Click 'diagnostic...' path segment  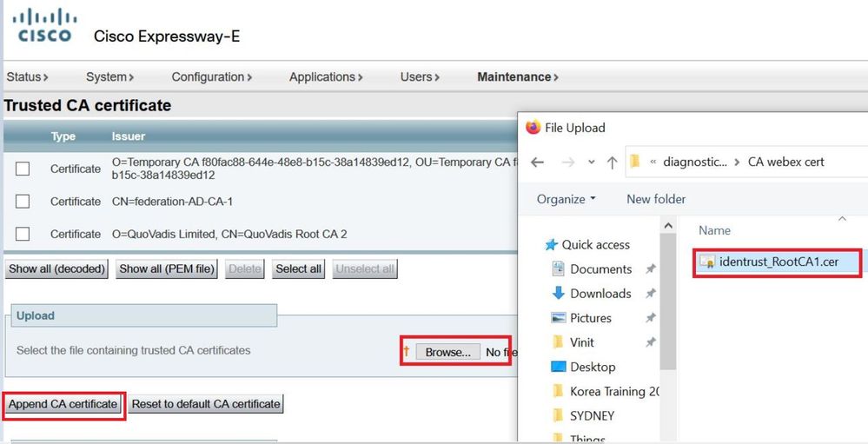coord(695,162)
